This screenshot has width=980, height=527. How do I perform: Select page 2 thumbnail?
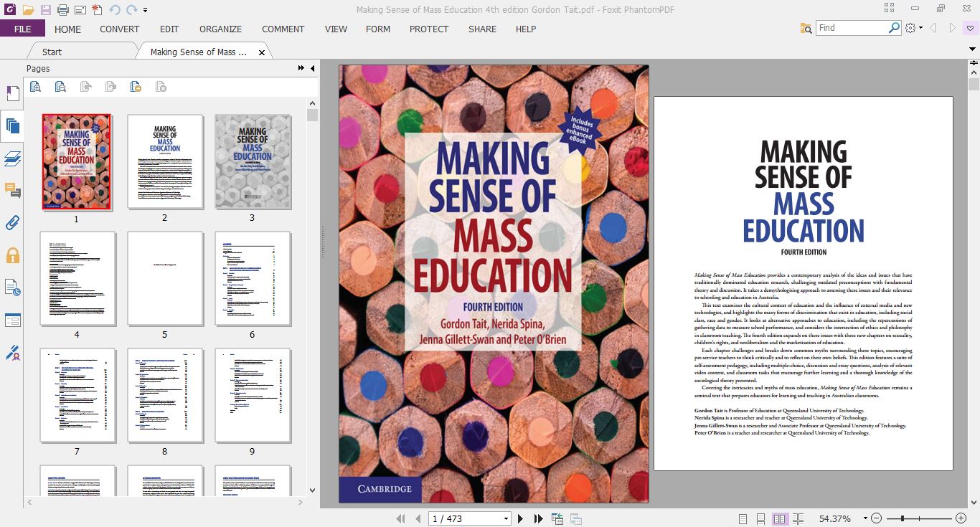tap(164, 161)
